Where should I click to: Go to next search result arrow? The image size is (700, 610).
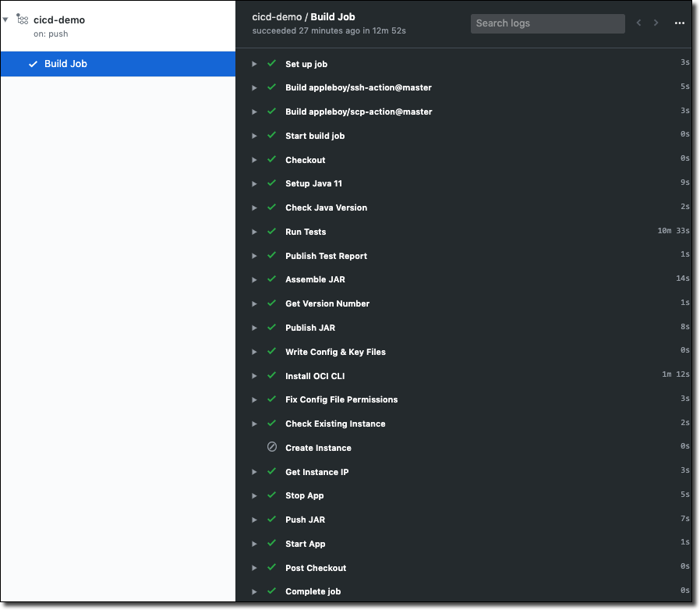click(656, 23)
